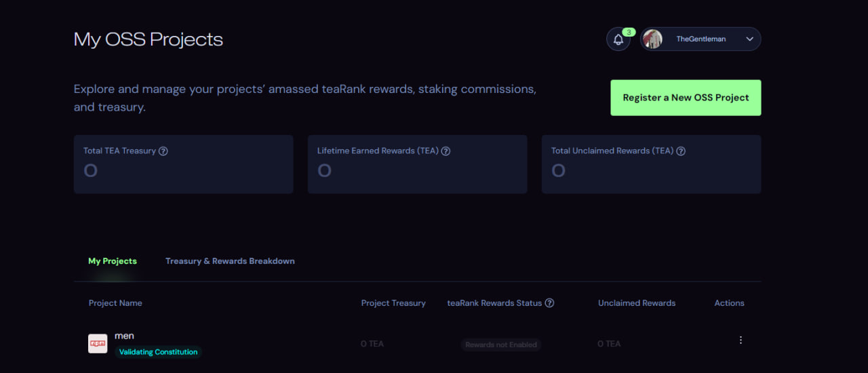This screenshot has height=373, width=868.
Task: Click the Total Unclaimed Rewards help icon
Action: point(681,151)
